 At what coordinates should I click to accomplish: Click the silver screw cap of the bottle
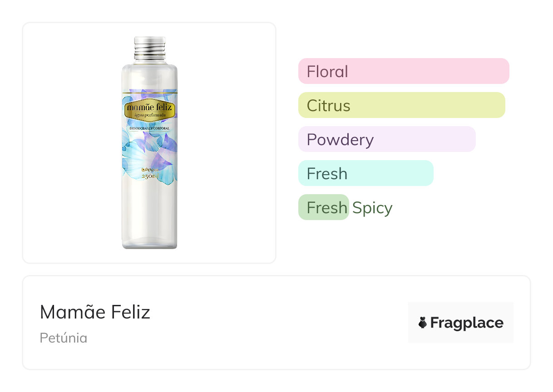(x=150, y=48)
